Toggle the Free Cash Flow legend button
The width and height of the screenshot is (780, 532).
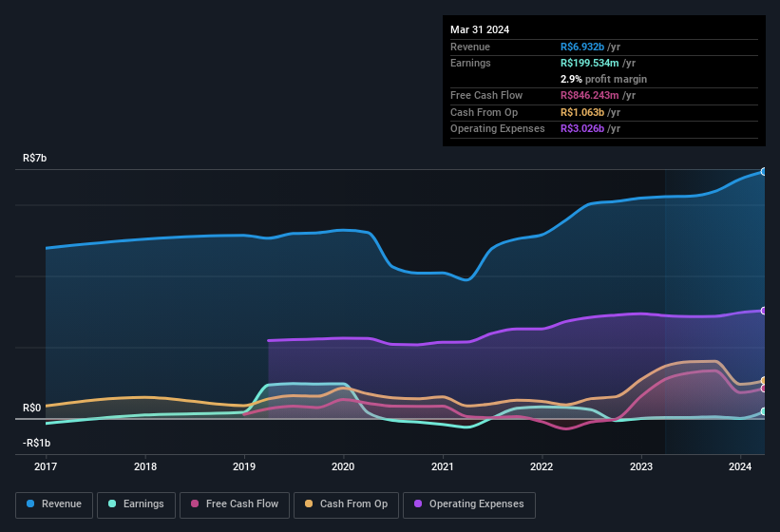(235, 504)
